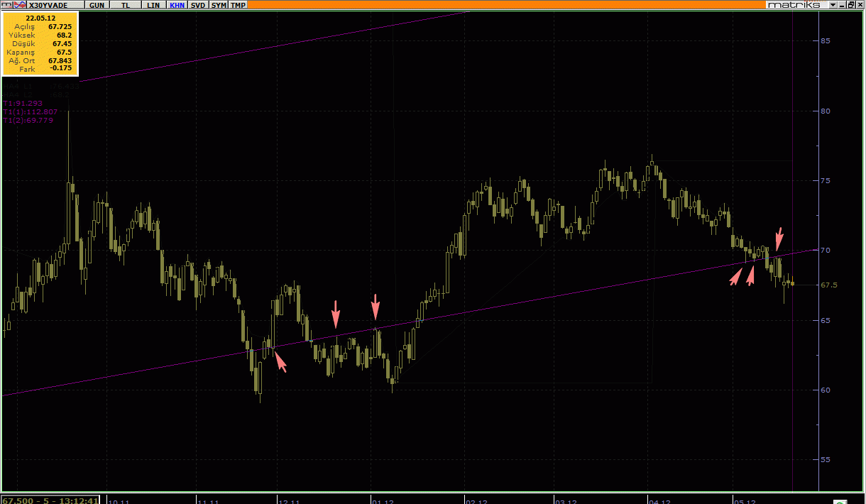Select the TL currency button

click(125, 5)
